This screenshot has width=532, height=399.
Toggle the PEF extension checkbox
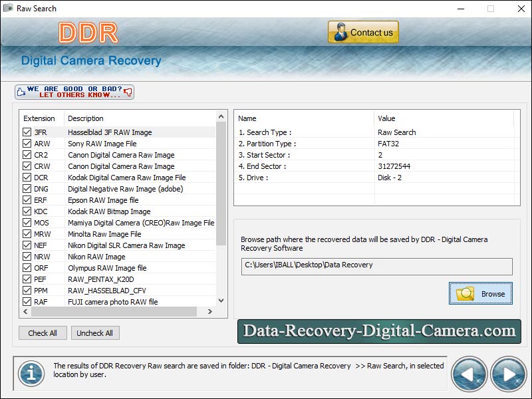pyautogui.click(x=27, y=279)
